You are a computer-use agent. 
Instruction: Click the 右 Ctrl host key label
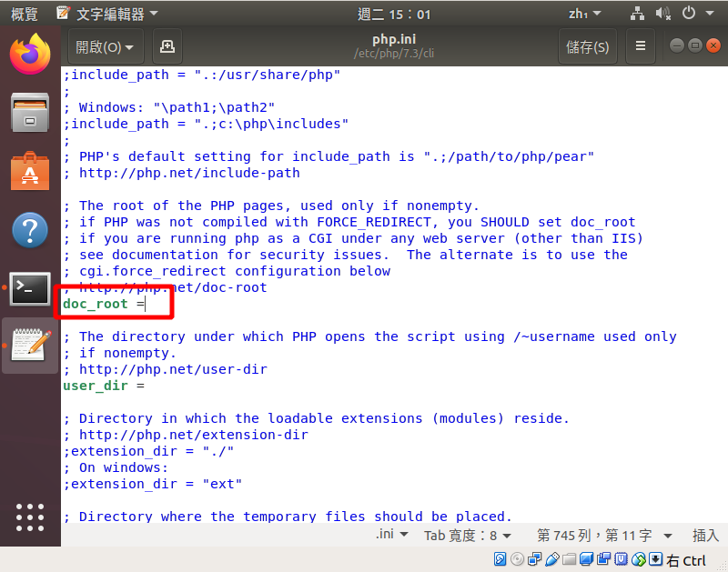(x=686, y=560)
